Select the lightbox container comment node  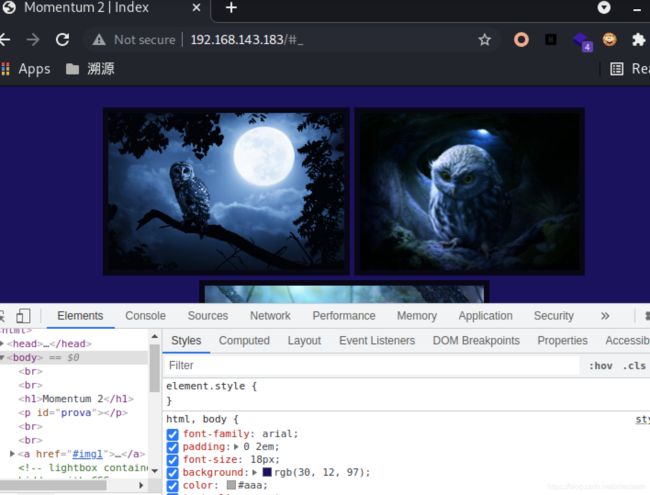coord(83,468)
